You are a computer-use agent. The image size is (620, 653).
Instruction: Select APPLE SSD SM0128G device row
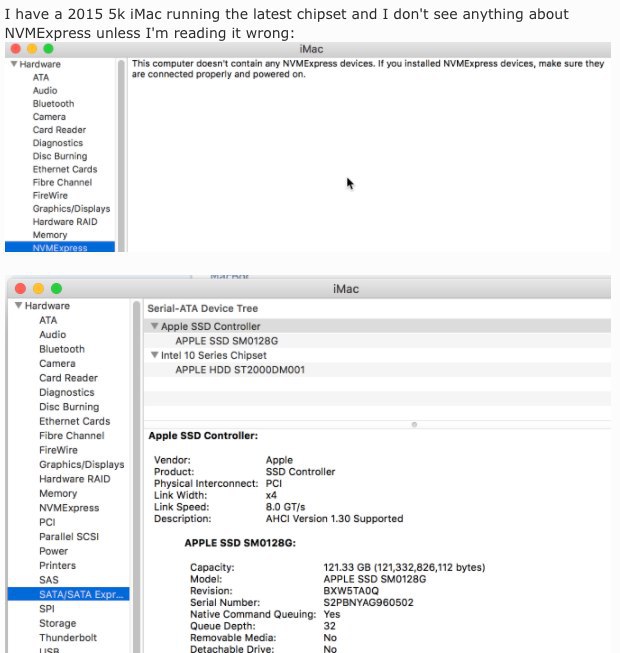pyautogui.click(x=377, y=341)
